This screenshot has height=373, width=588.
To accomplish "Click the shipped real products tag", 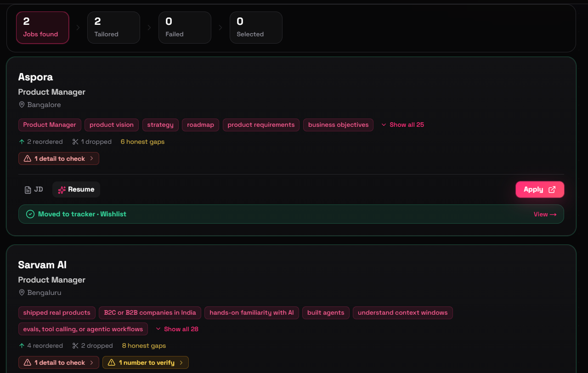I will point(57,312).
